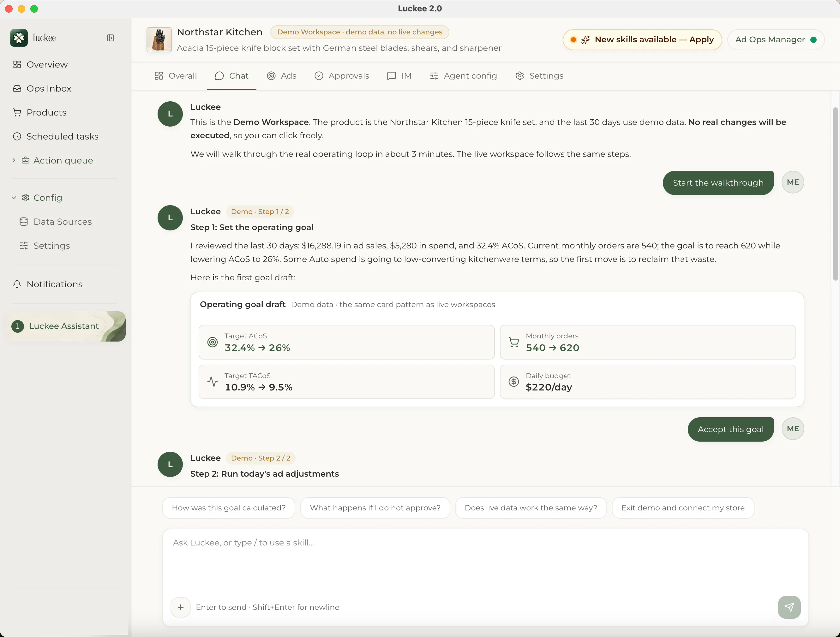Ask 'How was this goal calculated?'

tap(229, 508)
